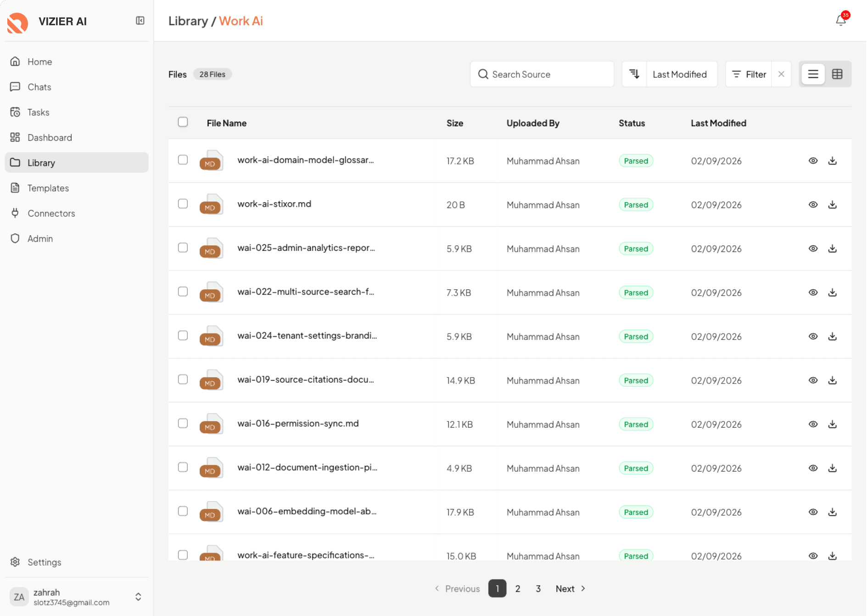Open Templates in the sidebar
This screenshot has height=616, width=868.
pyautogui.click(x=77, y=188)
